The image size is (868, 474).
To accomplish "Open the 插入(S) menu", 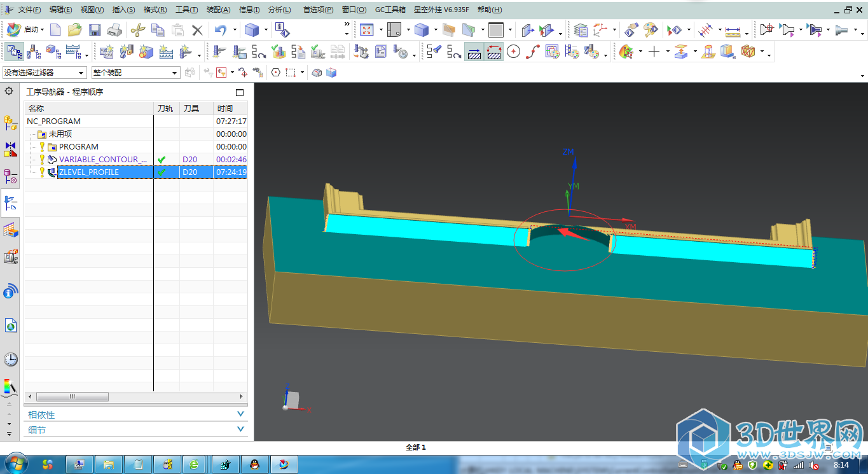I will (x=123, y=10).
